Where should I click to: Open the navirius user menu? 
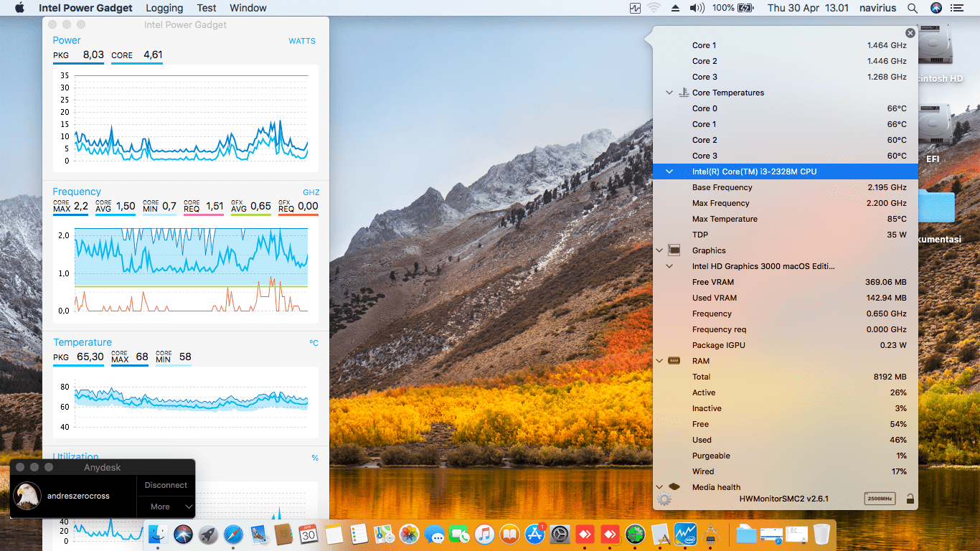click(x=878, y=8)
